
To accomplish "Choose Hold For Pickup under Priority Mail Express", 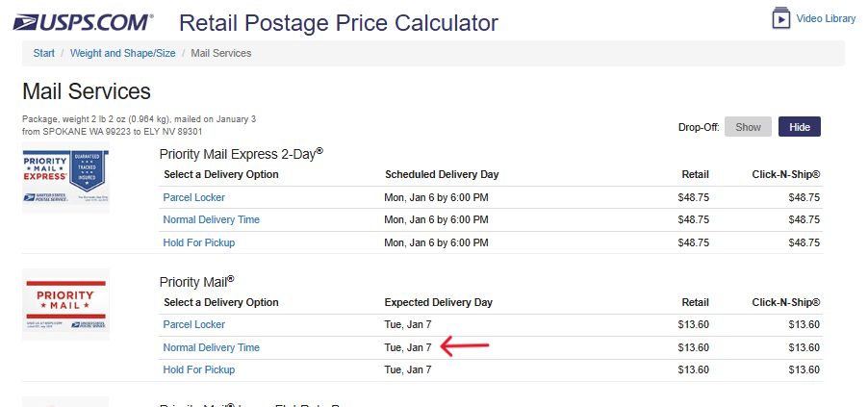I will (x=199, y=242).
